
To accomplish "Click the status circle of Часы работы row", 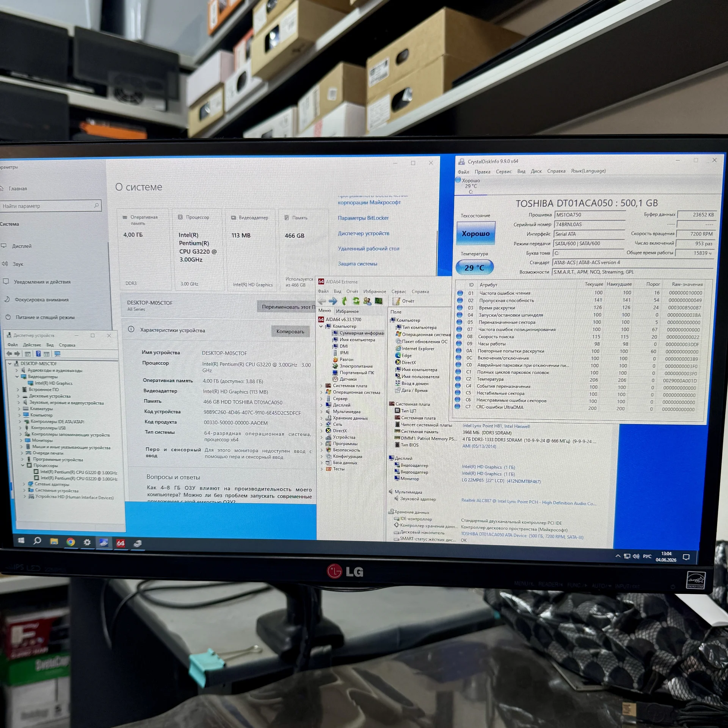I will point(459,344).
